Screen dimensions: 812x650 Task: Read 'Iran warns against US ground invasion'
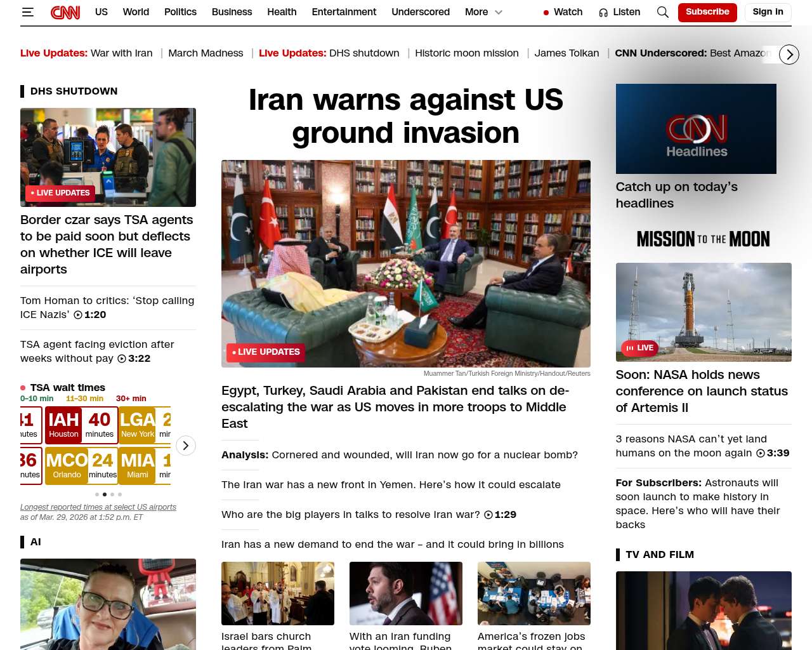(405, 116)
